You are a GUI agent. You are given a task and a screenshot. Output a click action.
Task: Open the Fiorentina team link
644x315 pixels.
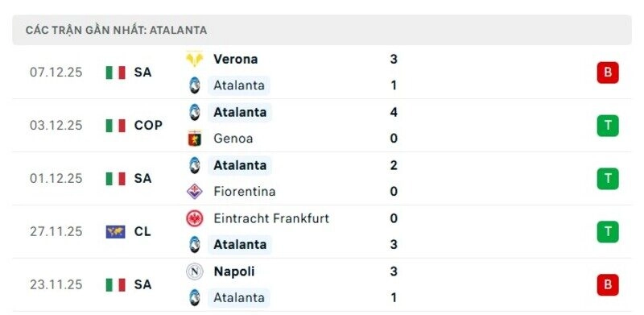click(245, 192)
